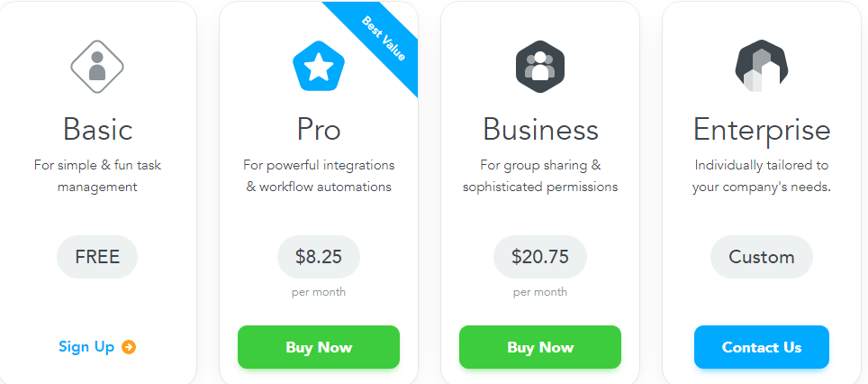Select the $8.25 price badge

click(x=318, y=257)
